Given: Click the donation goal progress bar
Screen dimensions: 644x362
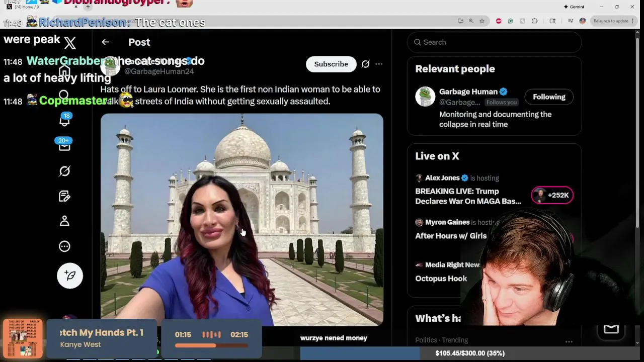Looking at the screenshot, I should click(x=470, y=353).
